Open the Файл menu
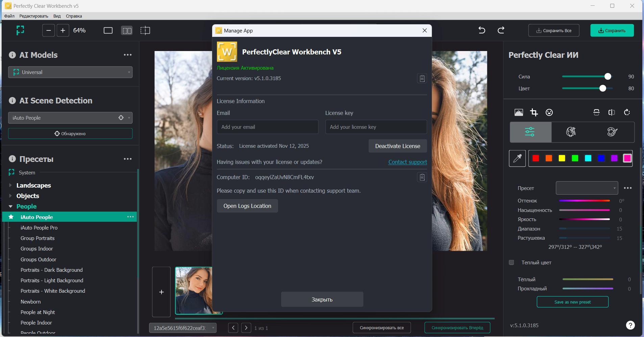The height and width of the screenshot is (337, 644). (9, 16)
